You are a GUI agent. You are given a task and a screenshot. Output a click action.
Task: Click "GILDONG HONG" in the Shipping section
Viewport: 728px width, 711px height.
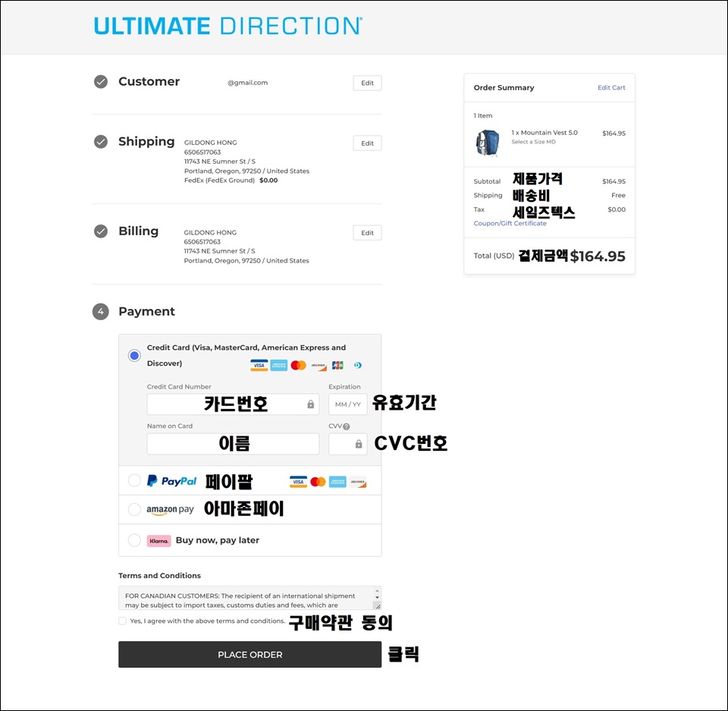pyautogui.click(x=210, y=143)
